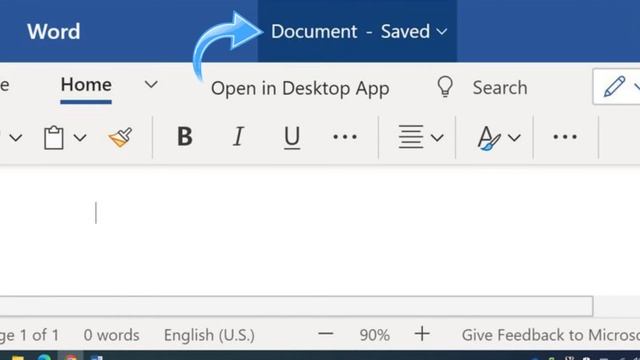Toggle Underline formatting
640x360 pixels.
click(292, 137)
